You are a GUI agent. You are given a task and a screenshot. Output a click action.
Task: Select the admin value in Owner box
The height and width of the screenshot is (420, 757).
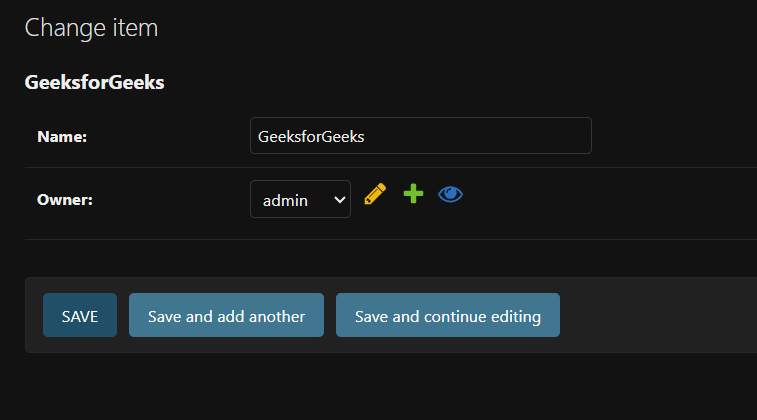point(285,200)
